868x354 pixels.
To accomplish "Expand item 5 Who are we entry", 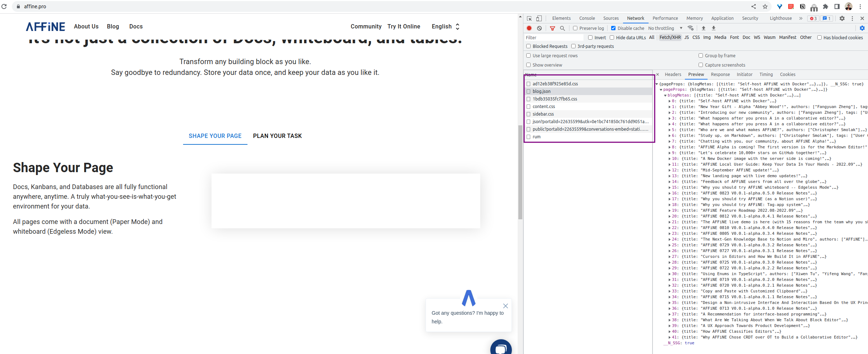I will coord(669,130).
